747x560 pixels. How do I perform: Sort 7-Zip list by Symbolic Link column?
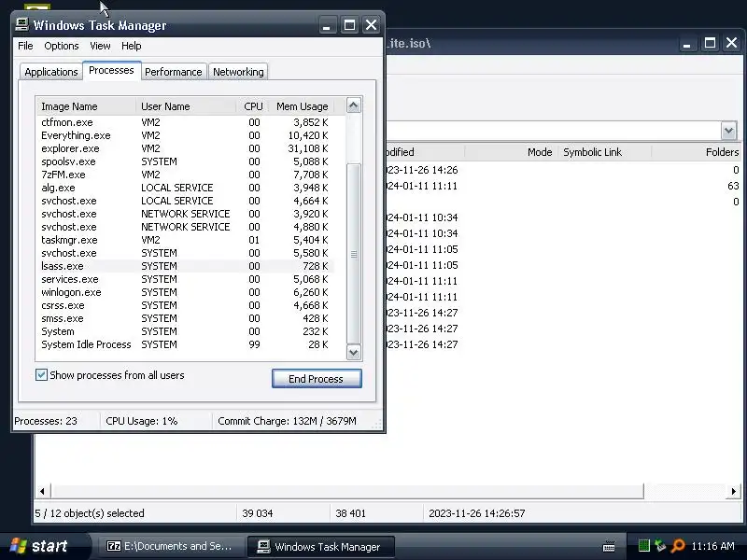point(603,152)
